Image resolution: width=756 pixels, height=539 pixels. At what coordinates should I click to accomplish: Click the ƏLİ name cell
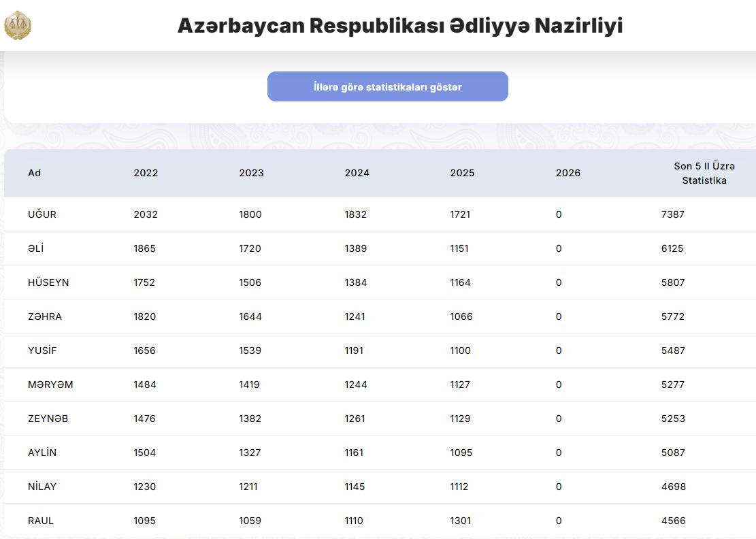coord(35,248)
